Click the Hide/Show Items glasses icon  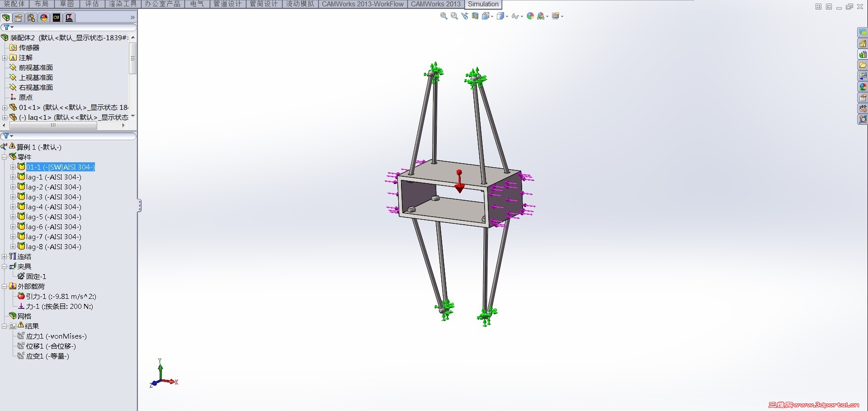515,16
